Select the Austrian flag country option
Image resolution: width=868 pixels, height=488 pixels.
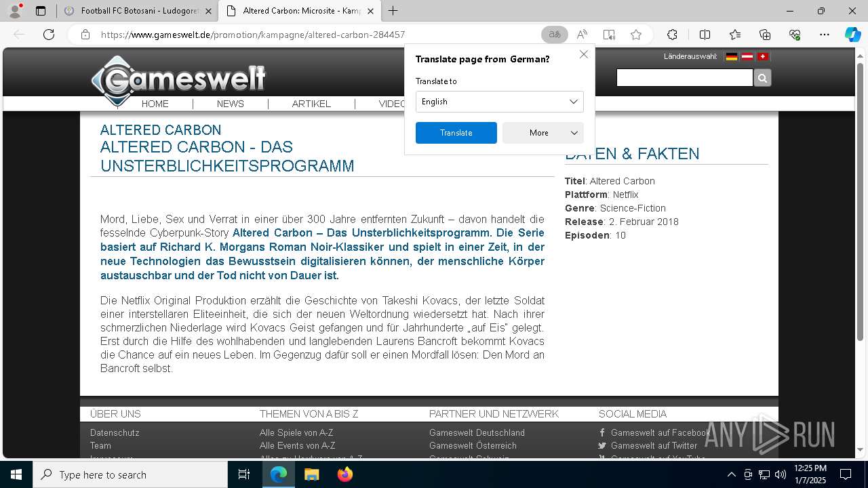[x=747, y=57]
